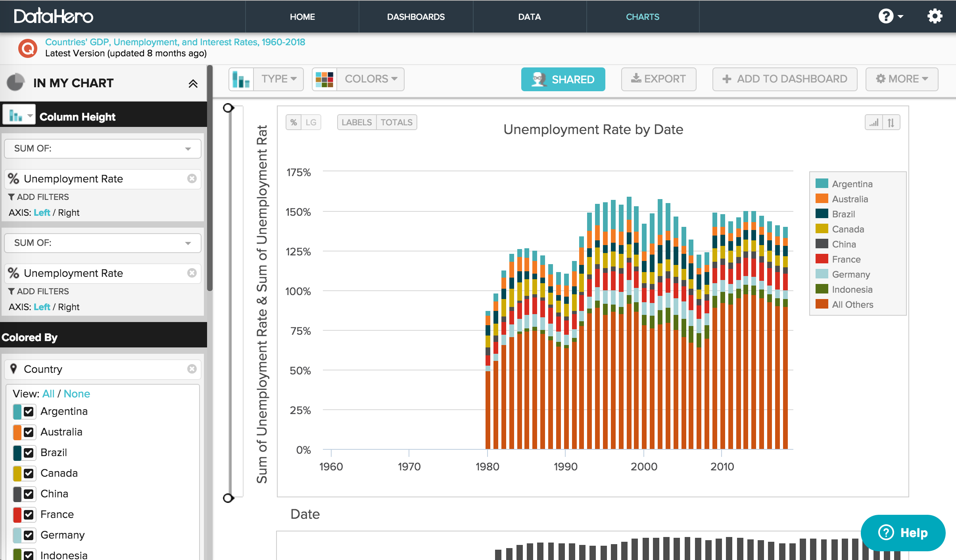Viewport: 956px width, 560px height.
Task: Open the DataHero home logo
Action: pos(53,16)
